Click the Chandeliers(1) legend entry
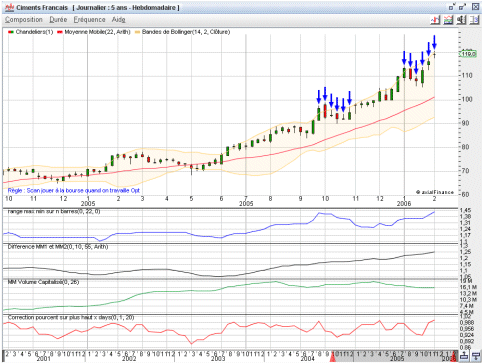 (x=31, y=32)
